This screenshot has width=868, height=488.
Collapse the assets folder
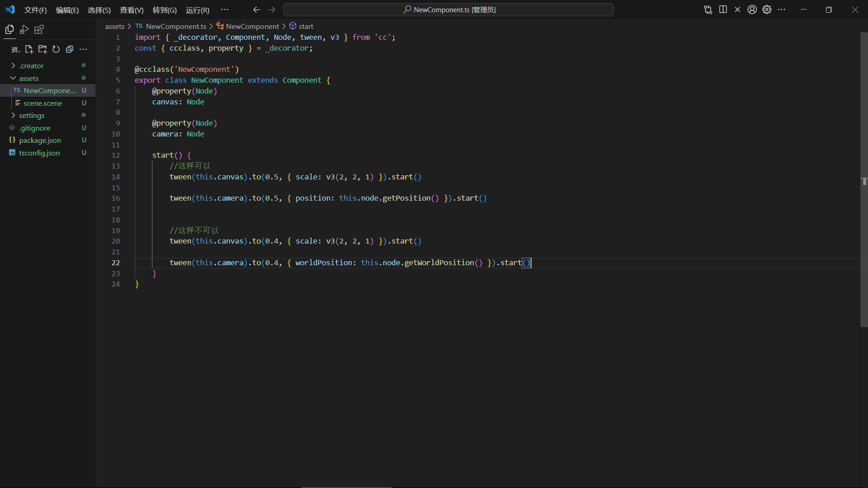[x=28, y=78]
